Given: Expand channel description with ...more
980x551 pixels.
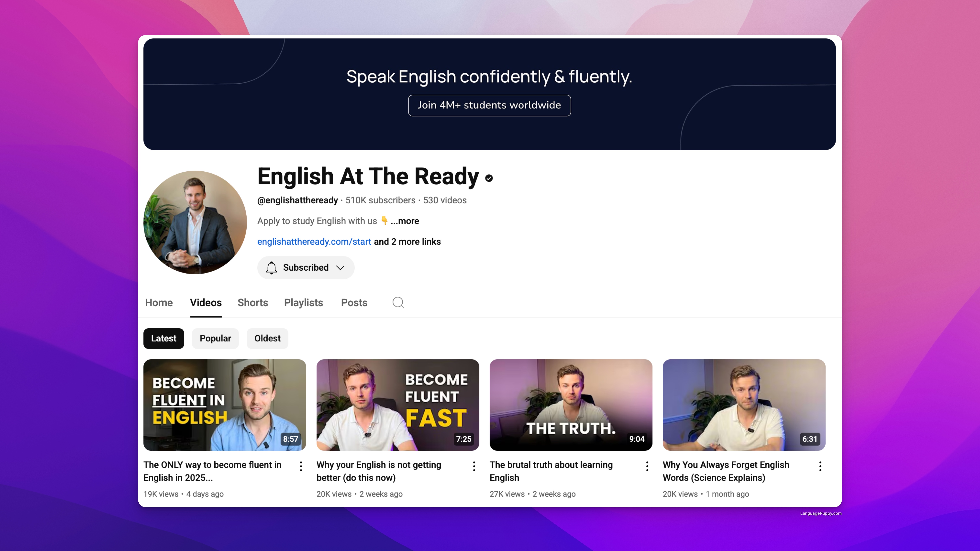Looking at the screenshot, I should [x=405, y=221].
